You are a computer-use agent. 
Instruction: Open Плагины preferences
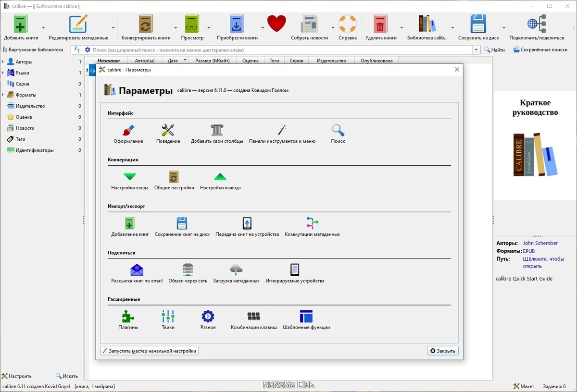click(128, 320)
